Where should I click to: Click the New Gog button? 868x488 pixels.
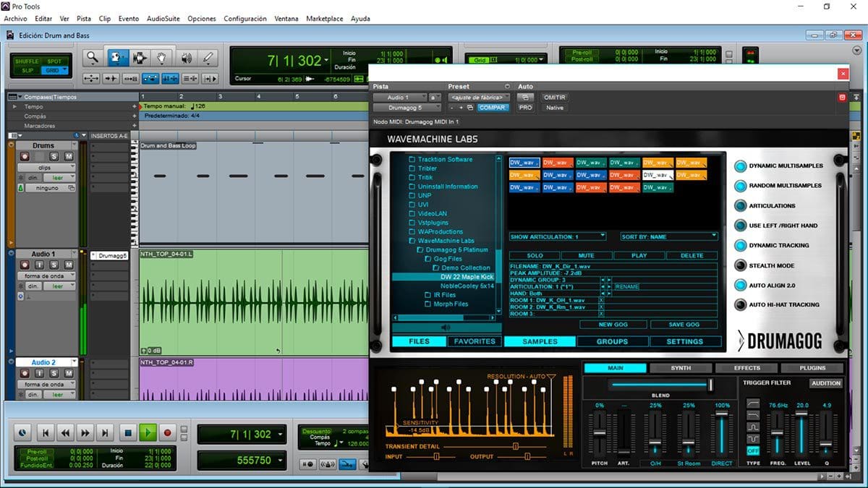click(x=613, y=325)
